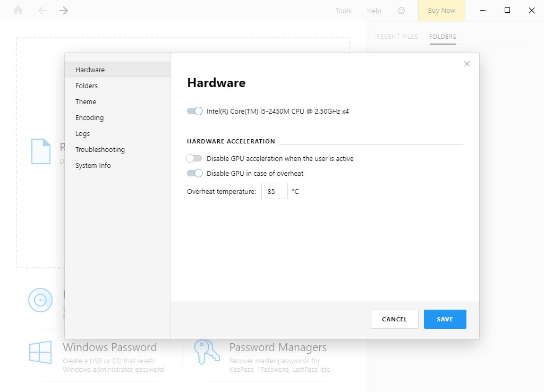Viewport: 544px width, 392px height.
Task: Open the Tools menu
Action: click(343, 11)
